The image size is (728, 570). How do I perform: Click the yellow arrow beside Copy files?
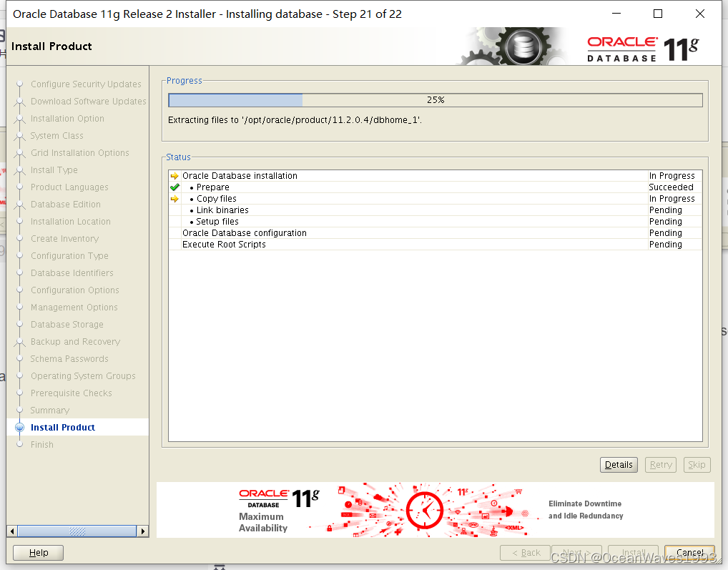[x=174, y=199]
